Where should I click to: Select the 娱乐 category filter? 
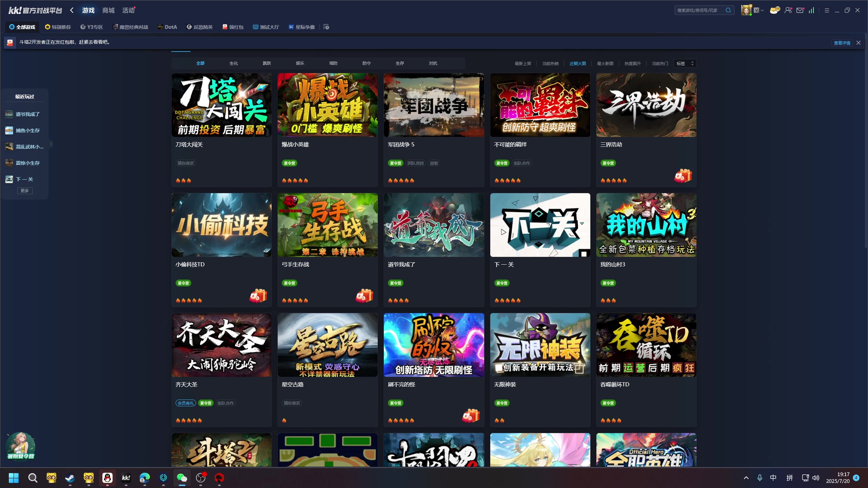pyautogui.click(x=300, y=63)
